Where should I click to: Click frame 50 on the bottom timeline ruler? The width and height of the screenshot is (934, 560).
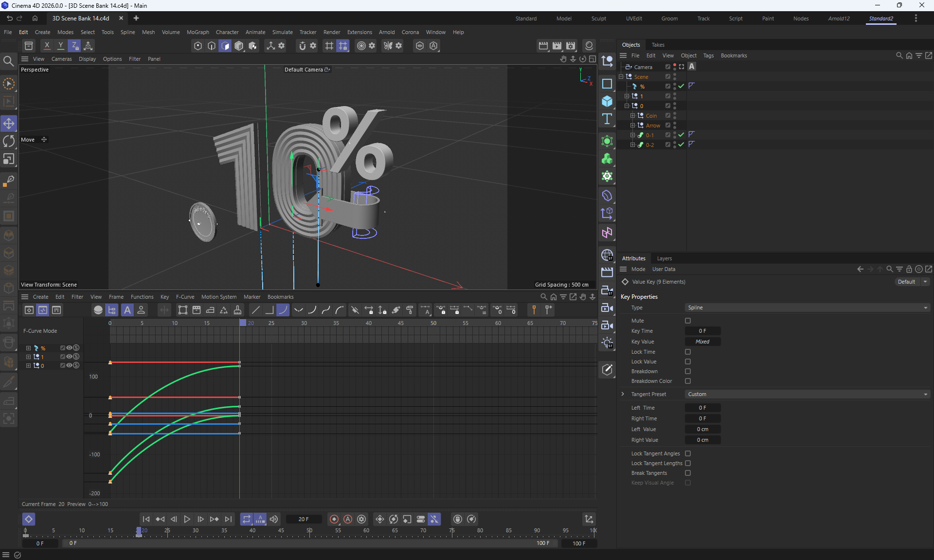tap(309, 531)
